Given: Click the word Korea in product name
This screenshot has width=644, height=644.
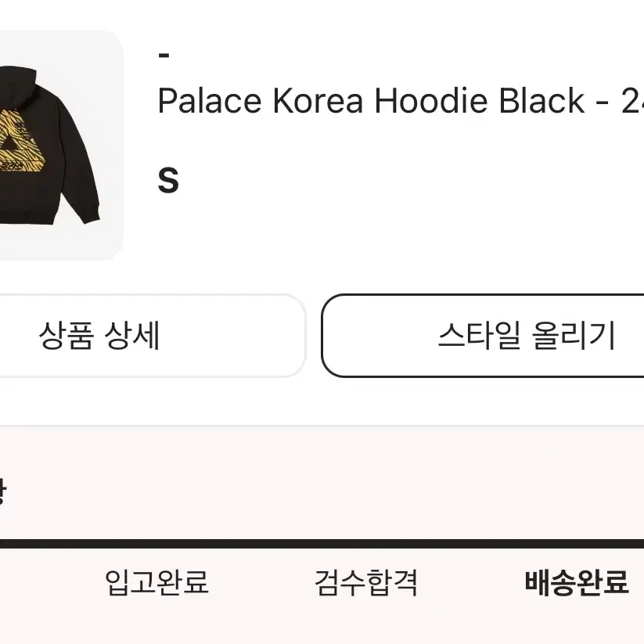Looking at the screenshot, I should pos(318,101).
